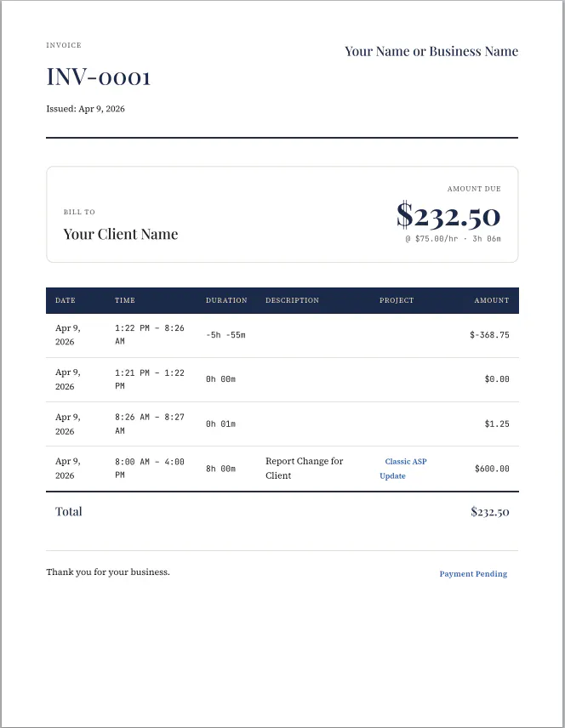This screenshot has width=565, height=728.
Task: Click the Report Change for Client description
Action: [x=305, y=469]
